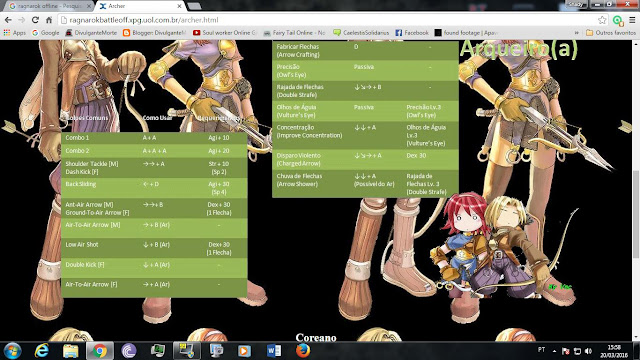
Task: Click the Disparo Violento (Charged Arrow) cell
Action: (x=298, y=160)
